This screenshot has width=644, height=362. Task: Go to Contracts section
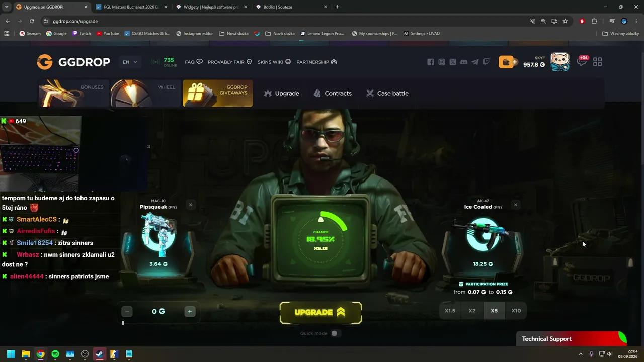pos(333,93)
